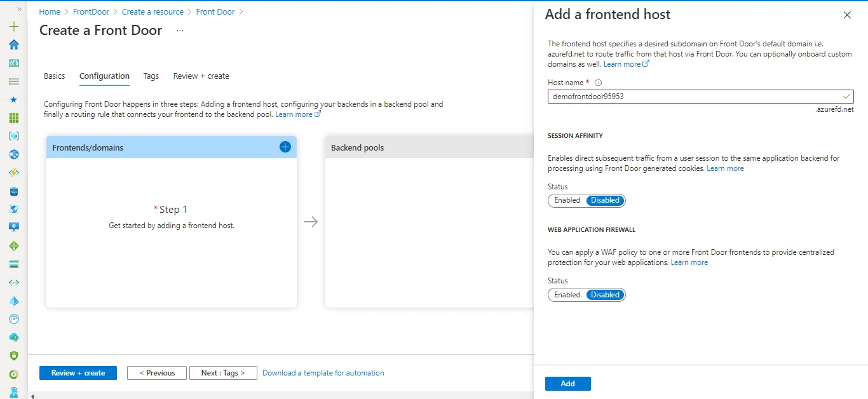
Task: Set Session Affinity status to Disabled
Action: click(605, 201)
